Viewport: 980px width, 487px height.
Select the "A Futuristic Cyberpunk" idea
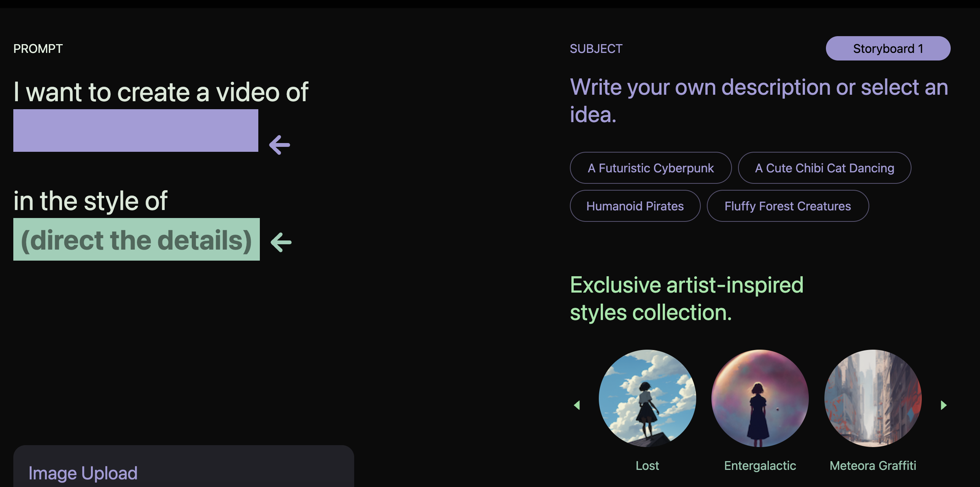point(651,168)
